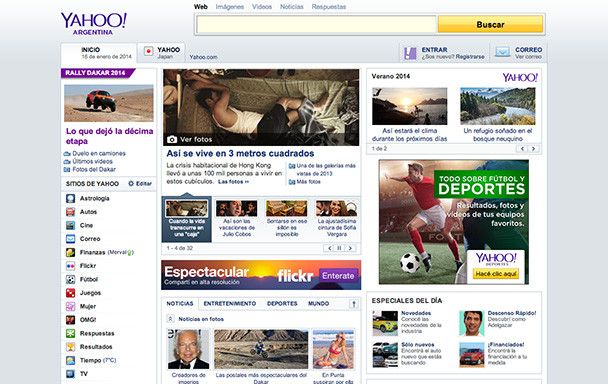The width and height of the screenshot is (608, 384).
Task: Go to next Verano 2014 slide
Action: click(x=534, y=149)
